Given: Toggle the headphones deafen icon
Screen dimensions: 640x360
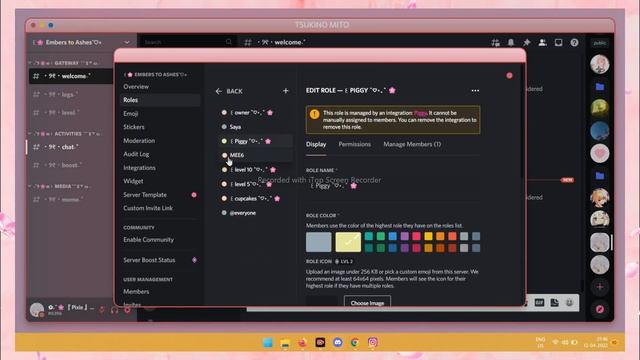Looking at the screenshot, I should 115,310.
